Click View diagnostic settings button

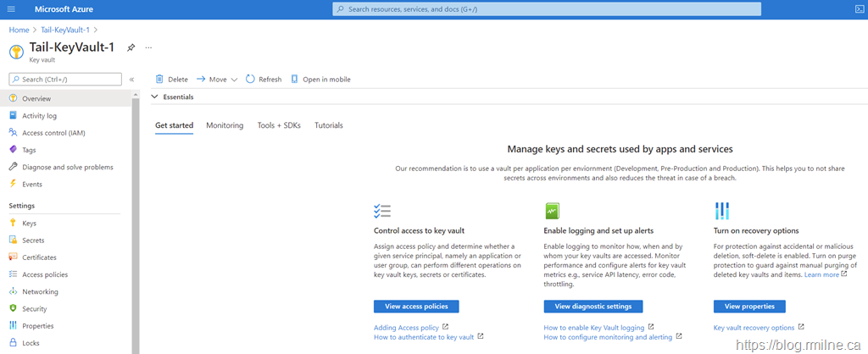pos(593,306)
